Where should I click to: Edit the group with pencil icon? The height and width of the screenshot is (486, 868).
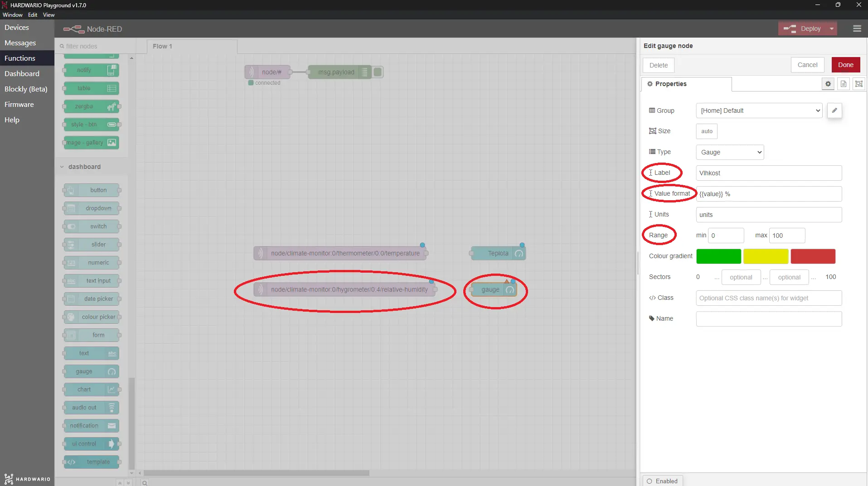[x=834, y=111]
